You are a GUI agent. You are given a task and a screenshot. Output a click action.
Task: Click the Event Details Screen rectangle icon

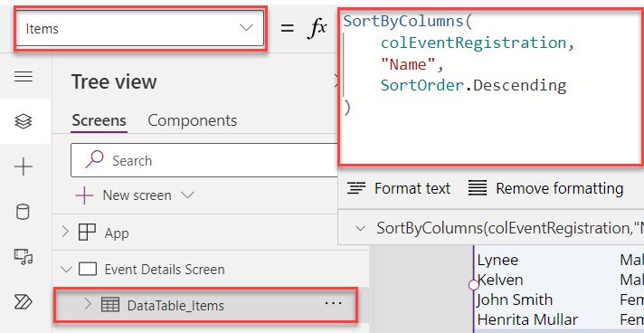88,270
